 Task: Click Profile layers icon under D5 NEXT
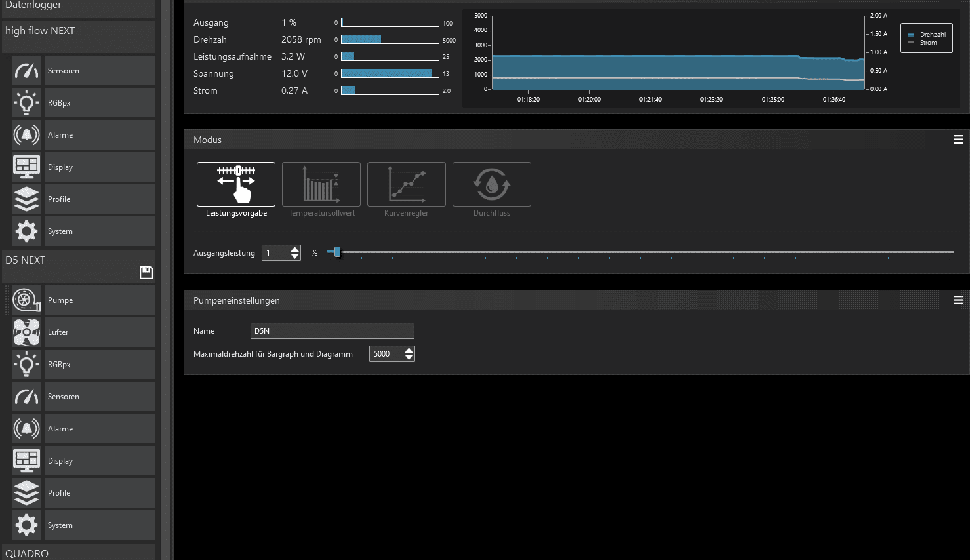[26, 493]
